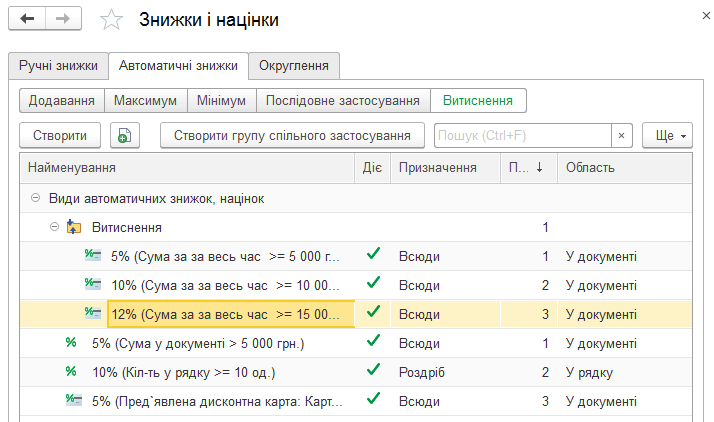This screenshot has width=714, height=422.
Task: Click the icon of the 10% Сума за весь час row
Action: pyautogui.click(x=93, y=284)
